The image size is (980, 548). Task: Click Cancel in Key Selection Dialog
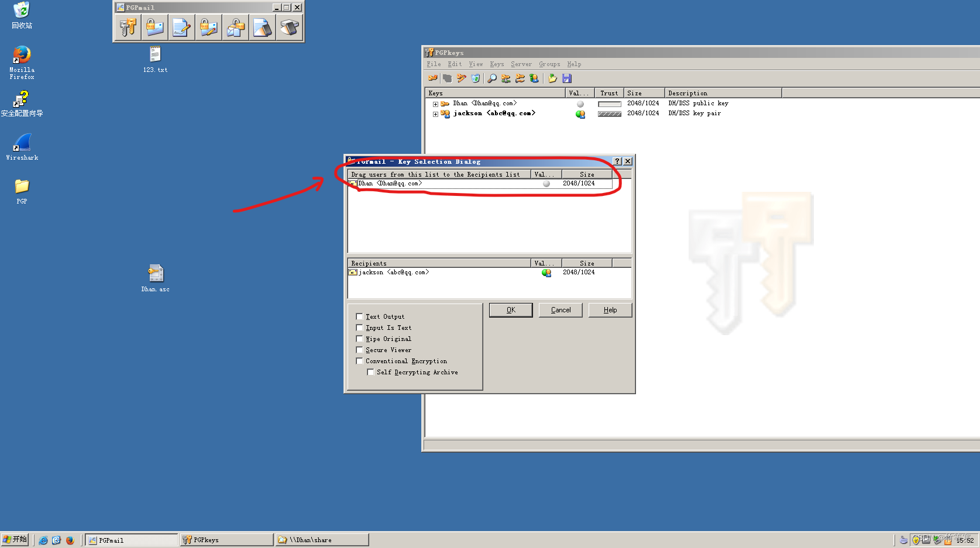point(561,310)
